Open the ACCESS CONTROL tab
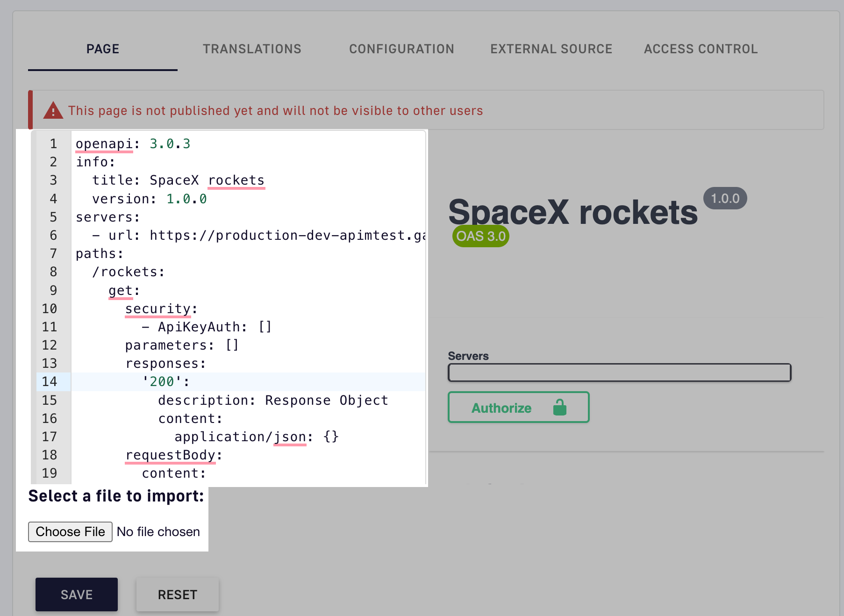The width and height of the screenshot is (844, 616). [x=701, y=49]
